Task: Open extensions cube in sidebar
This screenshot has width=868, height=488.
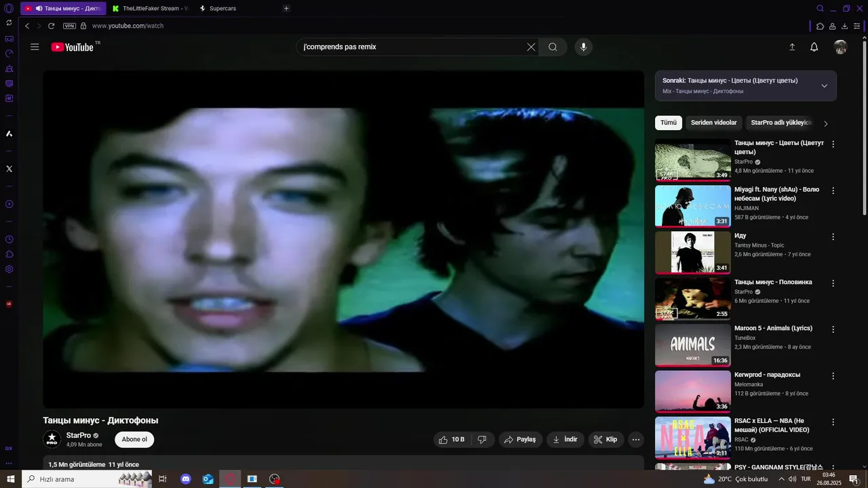Action: pyautogui.click(x=9, y=254)
